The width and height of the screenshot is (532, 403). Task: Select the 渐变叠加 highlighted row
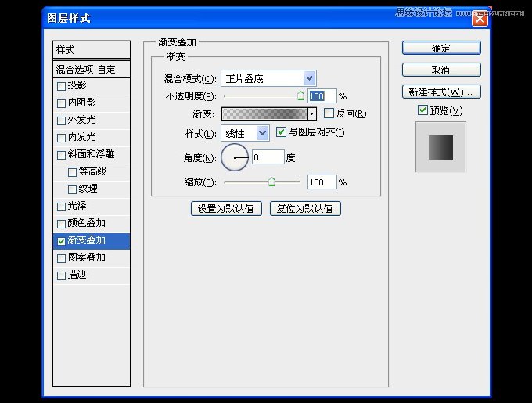click(92, 241)
